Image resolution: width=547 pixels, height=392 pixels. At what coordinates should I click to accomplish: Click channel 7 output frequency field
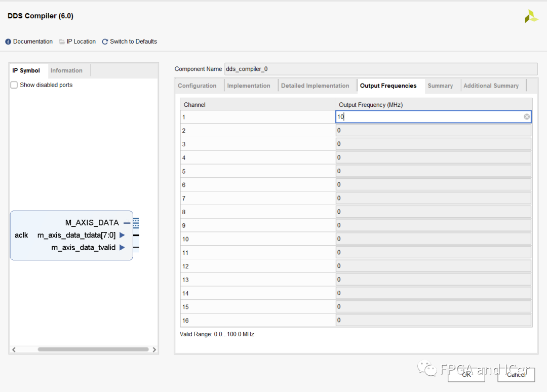pos(433,198)
